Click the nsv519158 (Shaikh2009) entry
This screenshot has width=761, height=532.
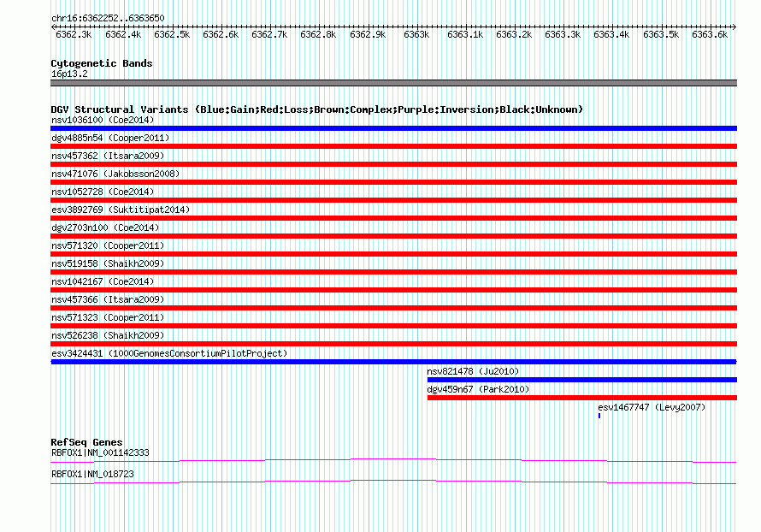[108, 263]
